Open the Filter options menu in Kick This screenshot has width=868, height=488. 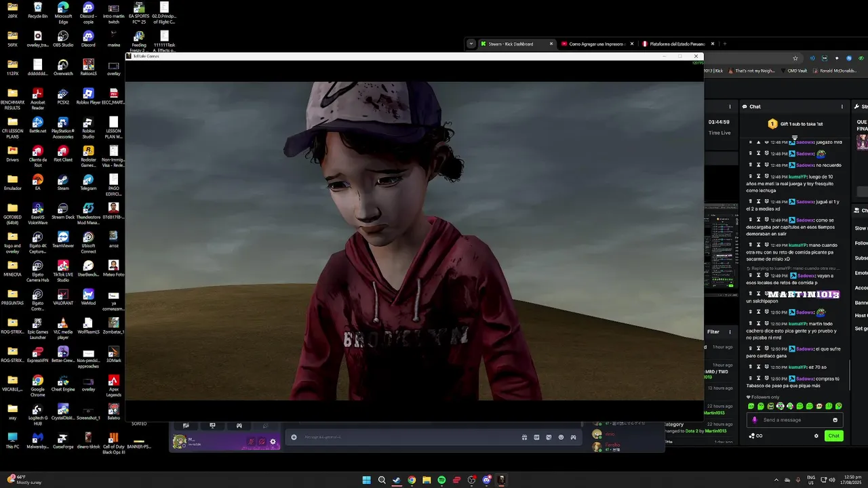730,332
